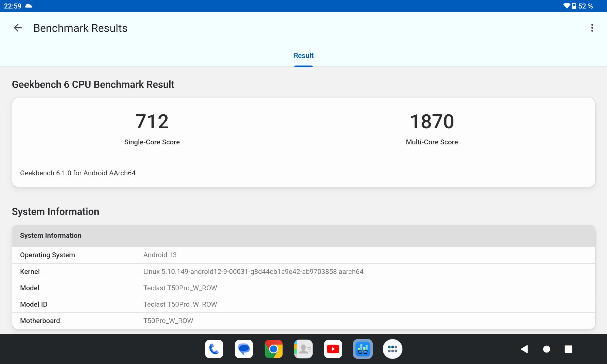Tap the System Information section heading
This screenshot has width=607, height=364.
[56, 211]
